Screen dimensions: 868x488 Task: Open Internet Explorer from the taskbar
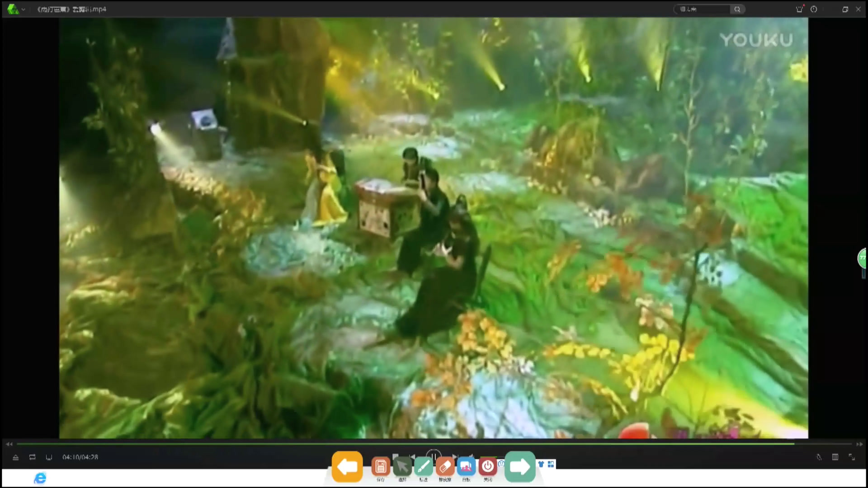[40, 478]
